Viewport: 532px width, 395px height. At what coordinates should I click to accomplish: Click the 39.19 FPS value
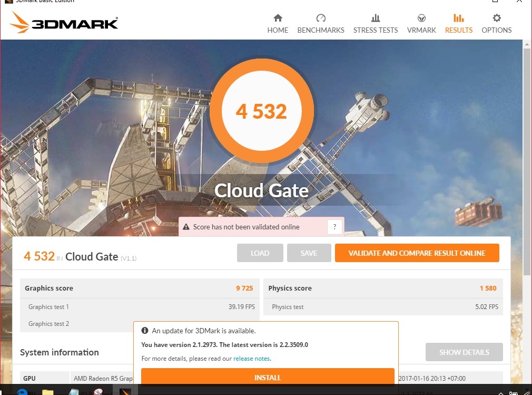click(x=242, y=307)
